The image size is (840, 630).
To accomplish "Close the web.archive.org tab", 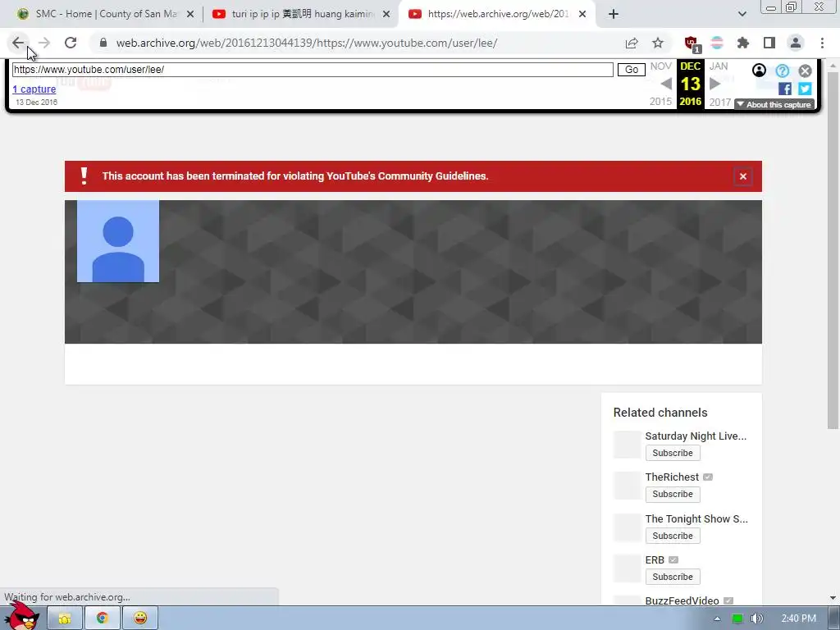I will coord(582,15).
